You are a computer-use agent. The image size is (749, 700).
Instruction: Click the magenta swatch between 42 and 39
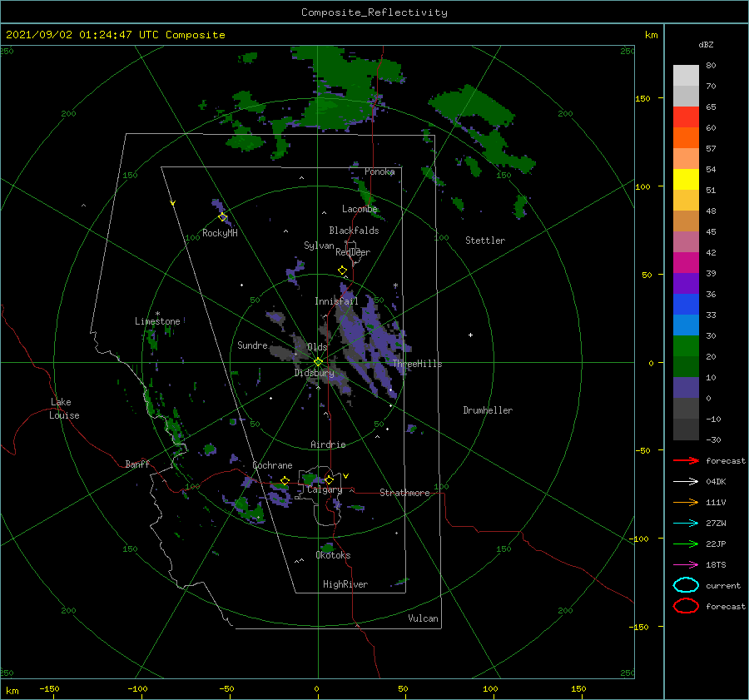(686, 263)
